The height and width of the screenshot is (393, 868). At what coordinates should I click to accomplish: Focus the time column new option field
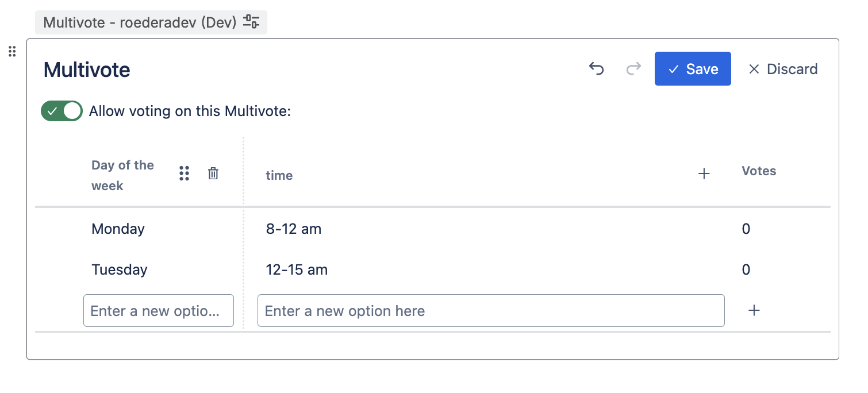[x=490, y=311]
